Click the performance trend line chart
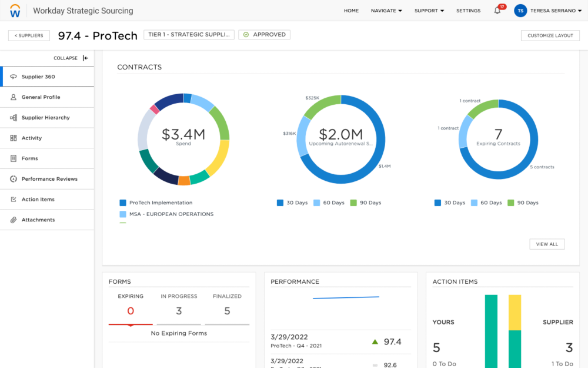 point(346,297)
